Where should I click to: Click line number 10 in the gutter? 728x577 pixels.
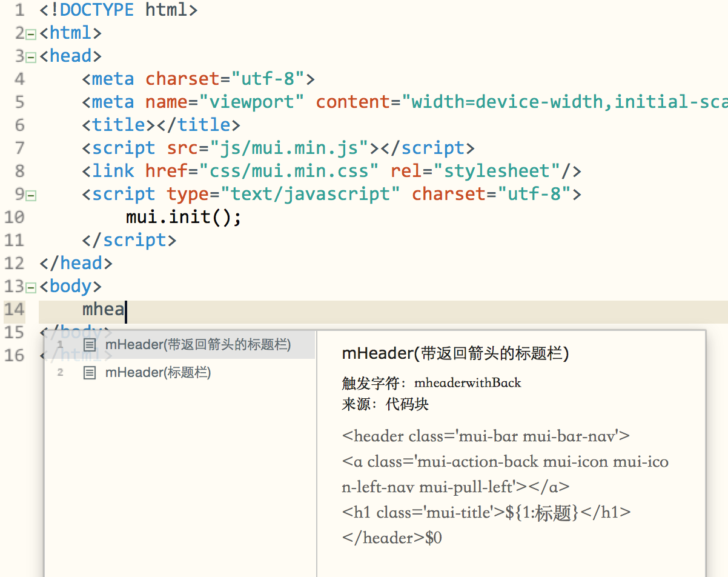15,218
